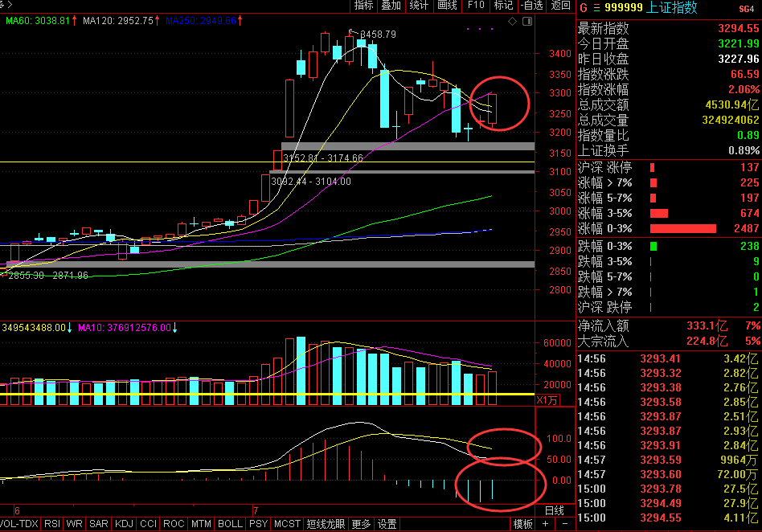Click the SG4 label in header
This screenshot has height=532, width=762.
pos(747,9)
